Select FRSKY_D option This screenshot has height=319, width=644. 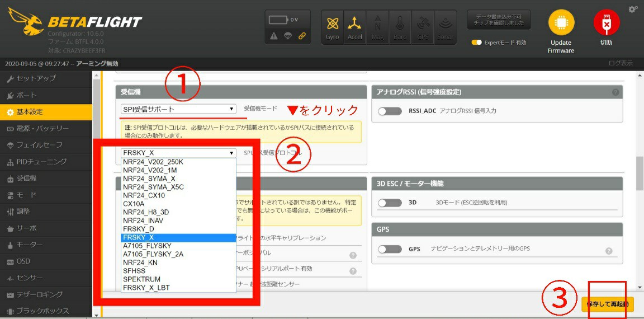coord(179,229)
